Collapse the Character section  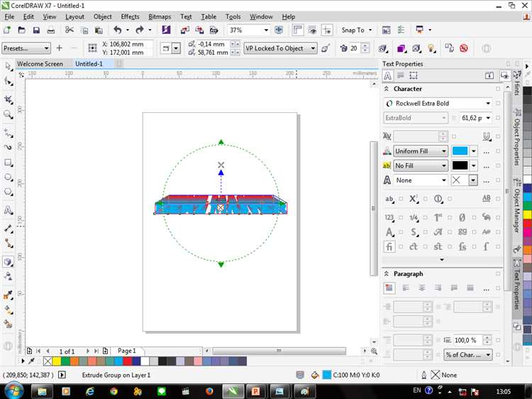coord(386,89)
